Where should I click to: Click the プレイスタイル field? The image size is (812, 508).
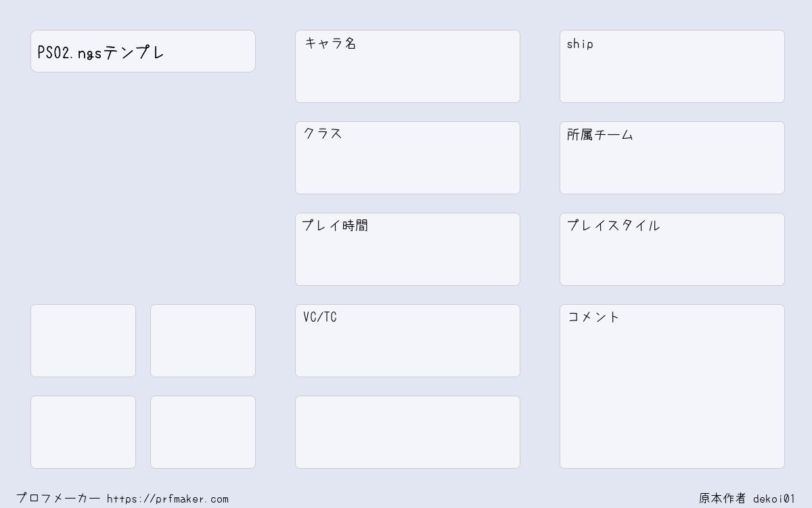click(x=672, y=249)
